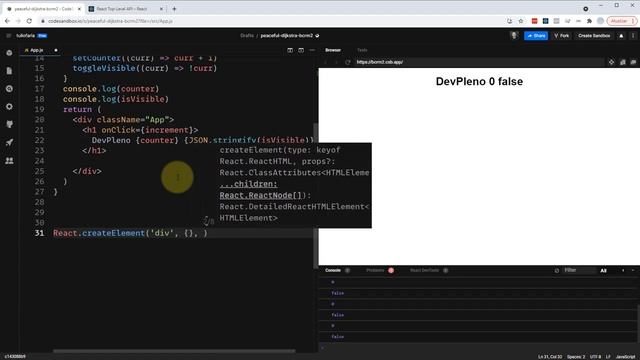640x360 pixels.
Task: Reload the Chrome page
Action: pyautogui.click(x=29, y=21)
